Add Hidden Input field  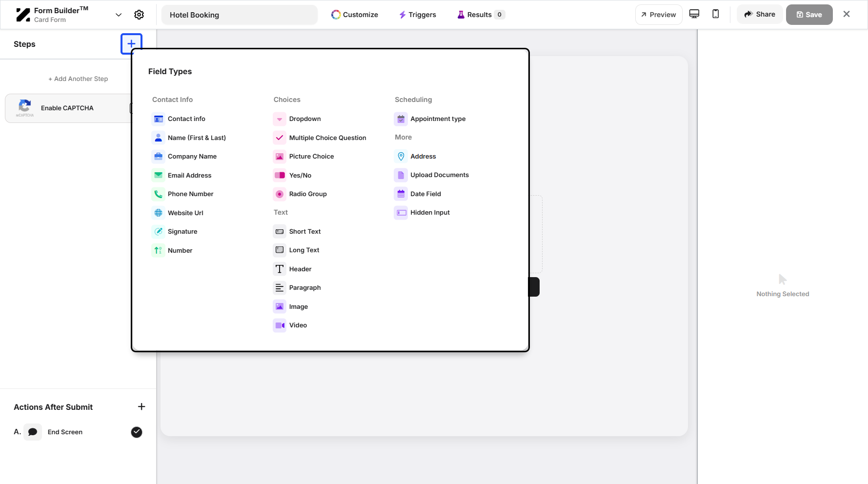point(422,212)
